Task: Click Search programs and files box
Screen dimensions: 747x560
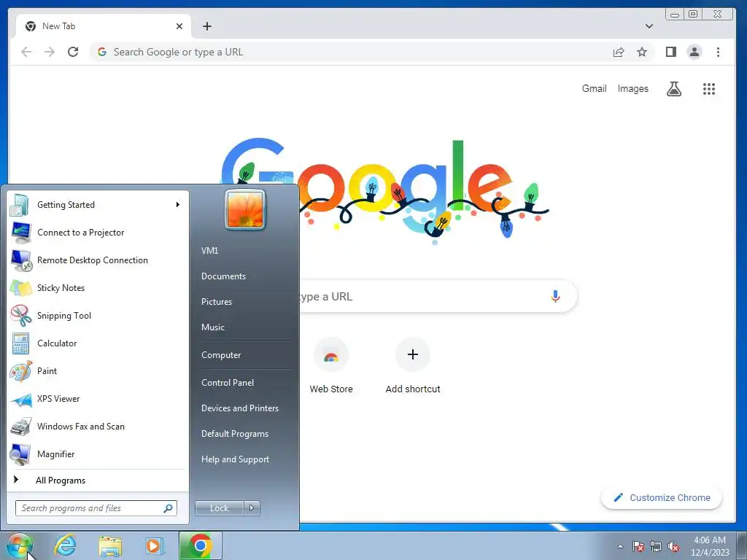Action: pyautogui.click(x=96, y=508)
